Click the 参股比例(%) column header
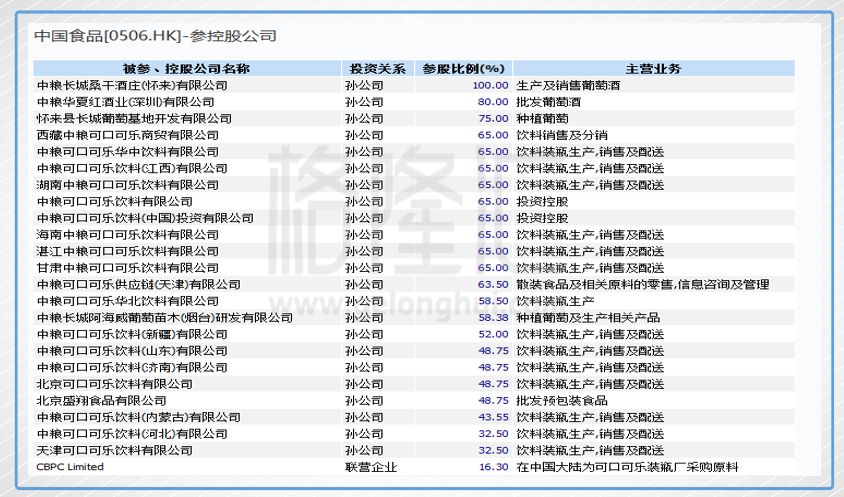This screenshot has height=497, width=844. 463,68
